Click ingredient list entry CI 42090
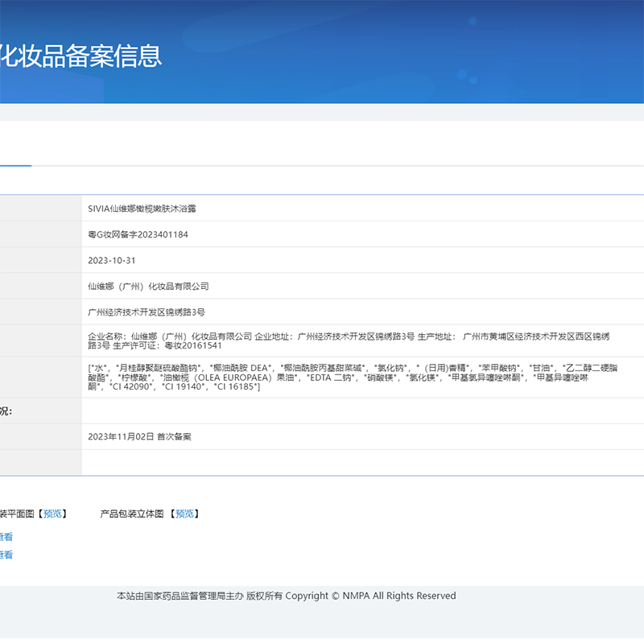 coord(131,386)
